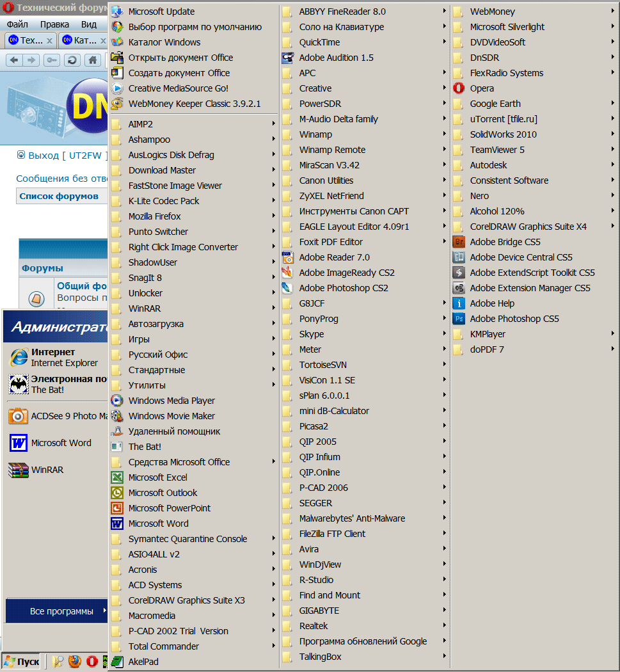Viewport: 620px width, 672px height.
Task: Open Adobe Bridge CS5
Action: click(x=505, y=242)
